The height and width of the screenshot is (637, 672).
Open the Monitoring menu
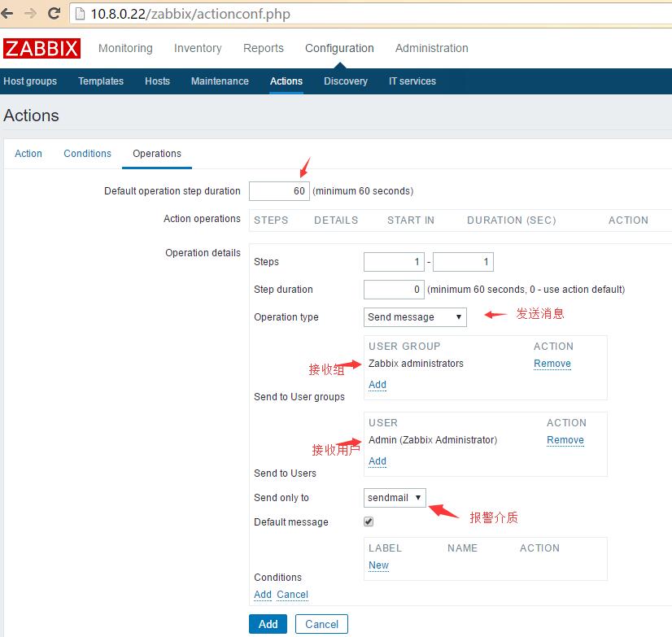pyautogui.click(x=125, y=48)
